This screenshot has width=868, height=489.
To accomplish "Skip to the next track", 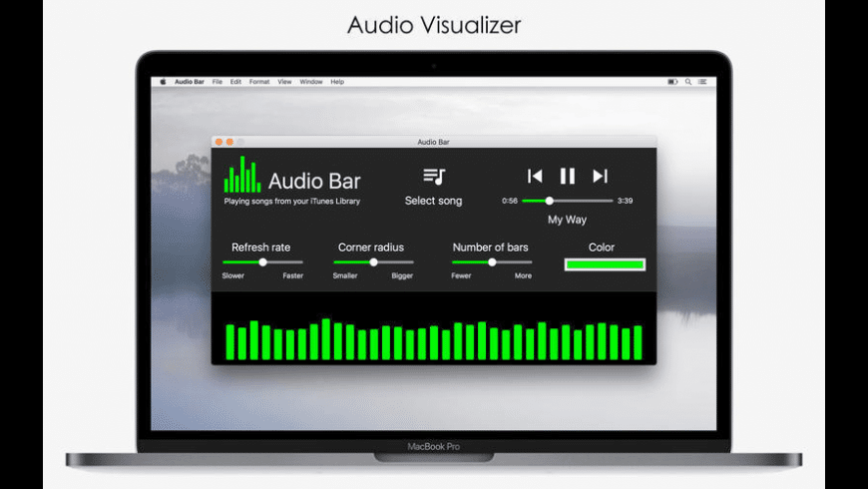I will pos(600,176).
